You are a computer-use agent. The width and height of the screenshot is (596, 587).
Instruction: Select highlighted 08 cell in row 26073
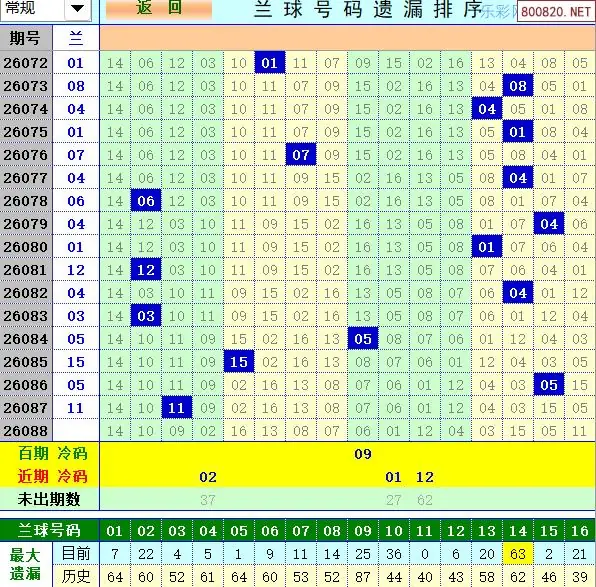(518, 86)
